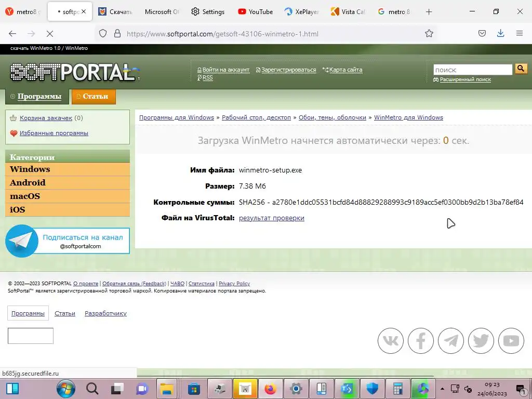This screenshot has width=532, height=399.
Task: Open the Telegram footer social icon
Action: [451, 341]
